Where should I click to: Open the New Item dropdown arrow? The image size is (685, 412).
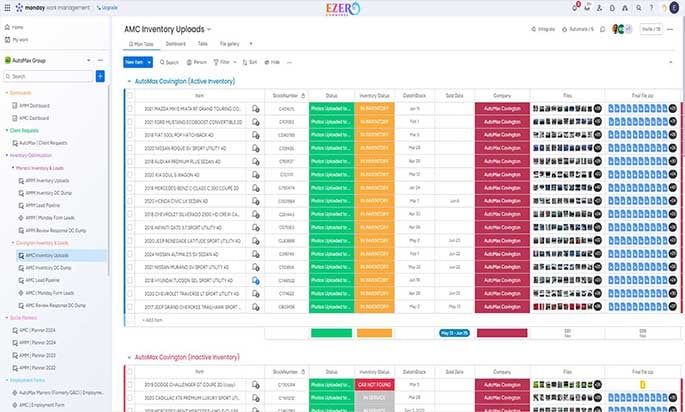(149, 62)
